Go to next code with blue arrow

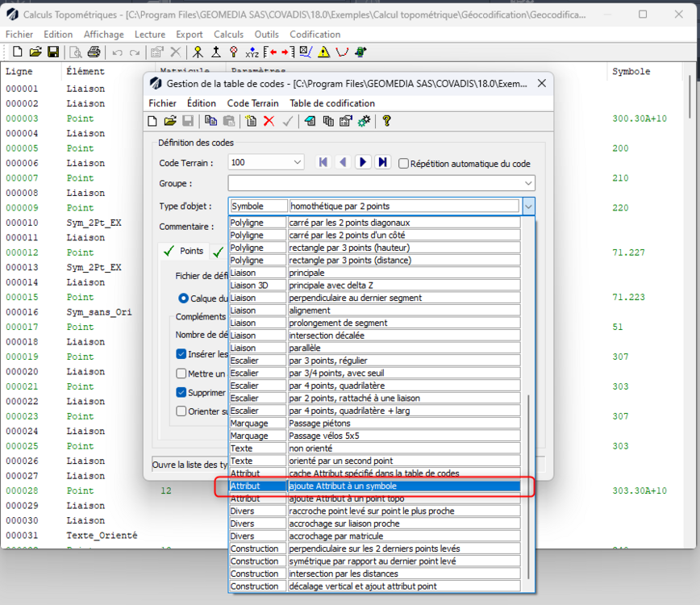[363, 162]
